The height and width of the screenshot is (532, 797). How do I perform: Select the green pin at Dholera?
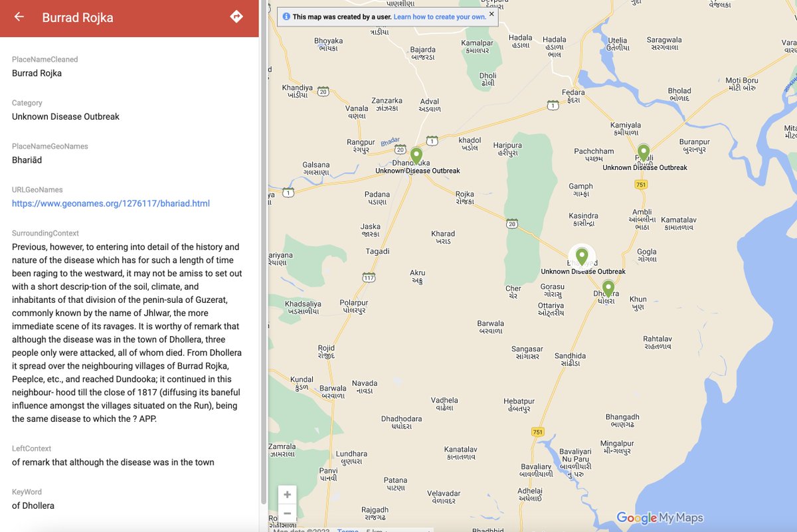[x=608, y=289]
